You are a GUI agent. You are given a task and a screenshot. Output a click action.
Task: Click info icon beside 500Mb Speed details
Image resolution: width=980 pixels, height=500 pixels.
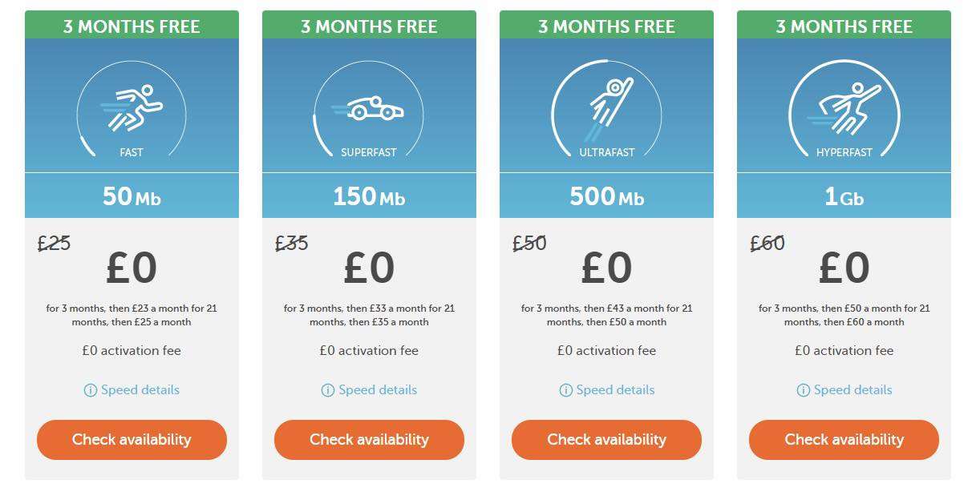click(565, 390)
